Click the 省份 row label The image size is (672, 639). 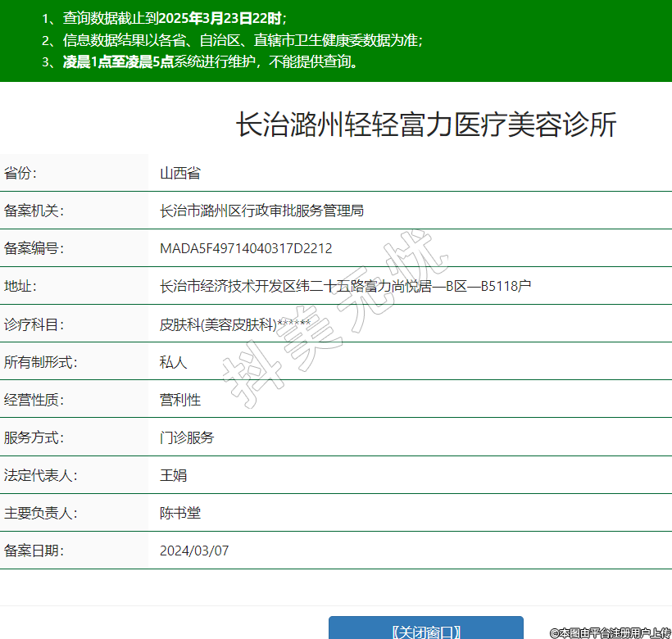click(20, 173)
